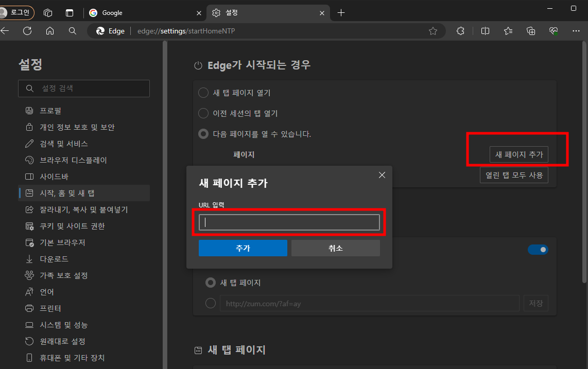Image resolution: width=588 pixels, height=369 pixels.
Task: Click the settings sidebar scrollbar
Action: pos(165,205)
